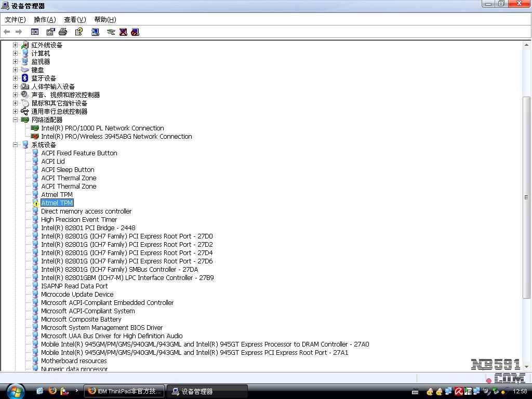This screenshot has height=399, width=532.
Task: Select Microsoft Composite Battery device
Action: point(81,320)
